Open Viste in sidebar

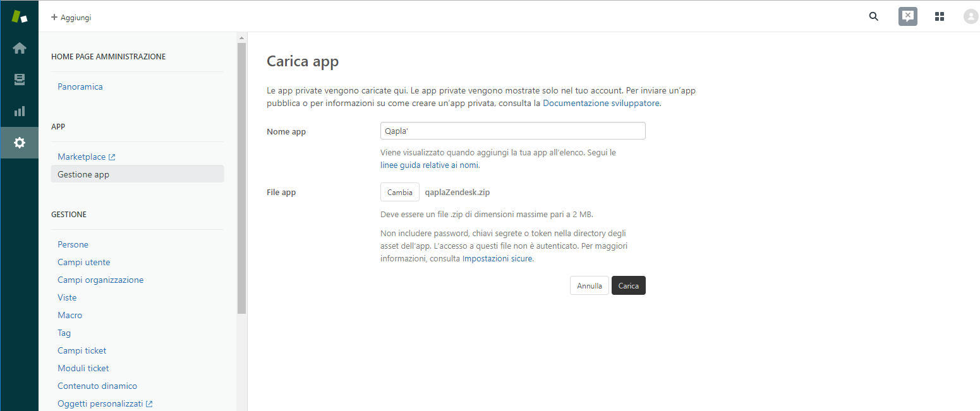point(67,298)
